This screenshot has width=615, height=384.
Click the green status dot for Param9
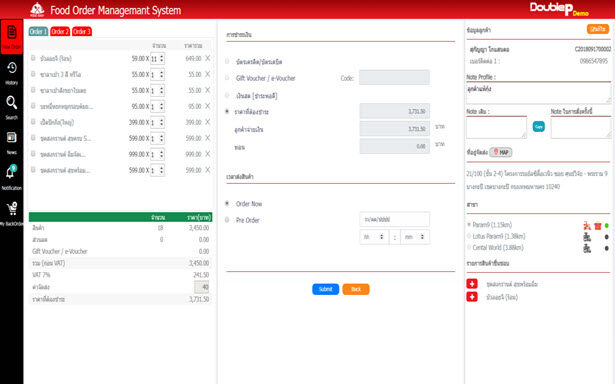607,226
